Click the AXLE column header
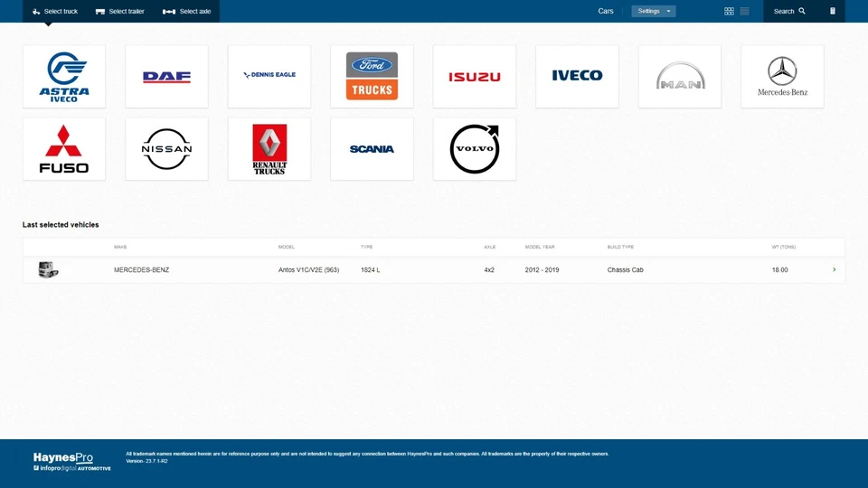This screenshot has width=868, height=488. (x=489, y=247)
